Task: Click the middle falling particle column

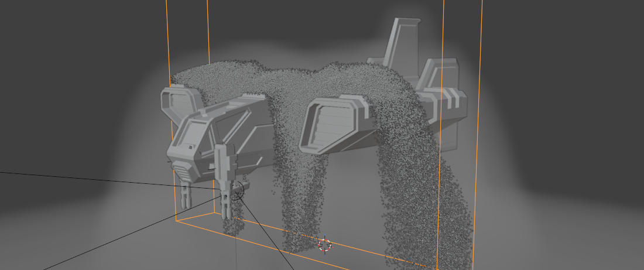Action: (x=302, y=199)
